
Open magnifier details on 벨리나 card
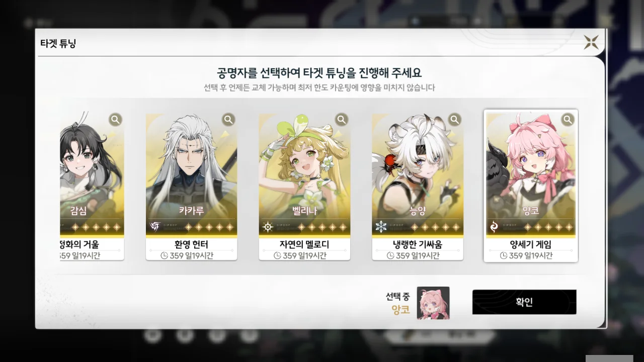(342, 120)
